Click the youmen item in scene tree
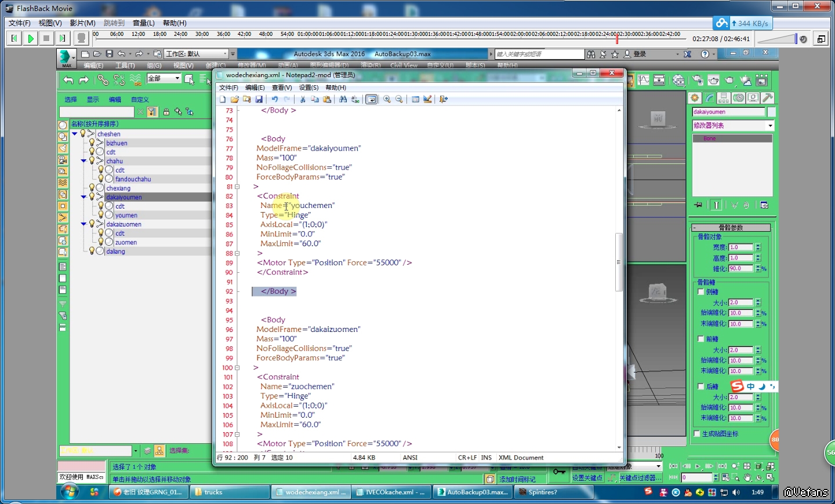The height and width of the screenshot is (504, 835). 126,216
